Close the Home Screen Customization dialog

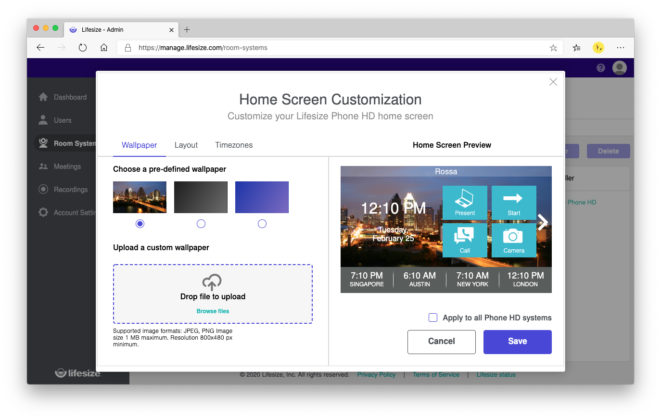point(553,82)
